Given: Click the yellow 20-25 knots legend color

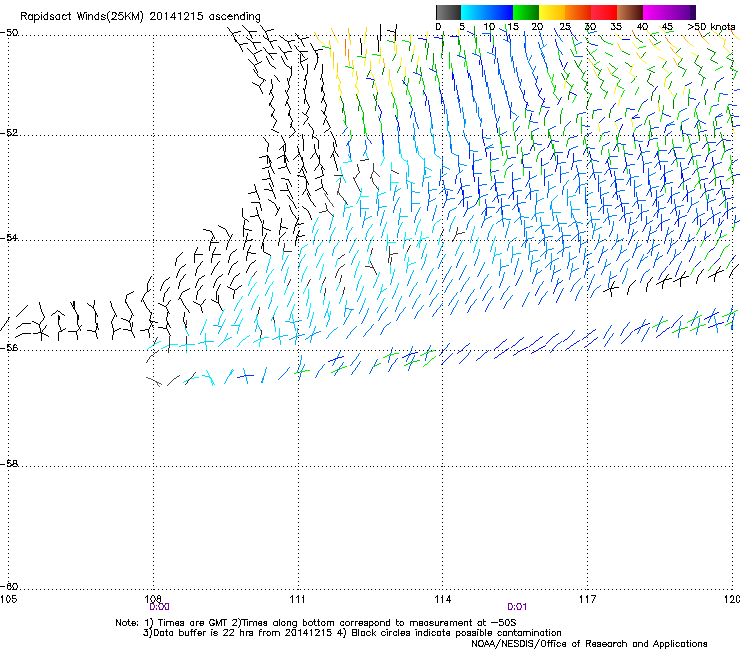Looking at the screenshot, I should pos(552,12).
